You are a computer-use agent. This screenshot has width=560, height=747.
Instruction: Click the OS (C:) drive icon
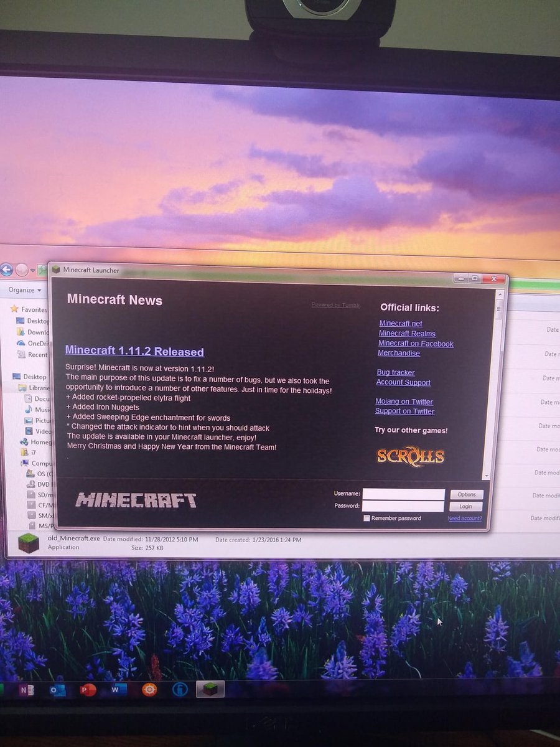[30, 474]
